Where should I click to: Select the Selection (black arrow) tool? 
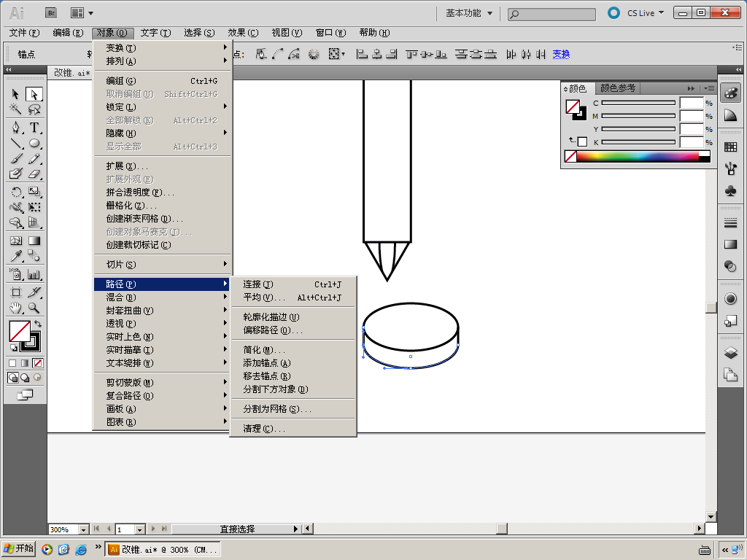pyautogui.click(x=15, y=94)
